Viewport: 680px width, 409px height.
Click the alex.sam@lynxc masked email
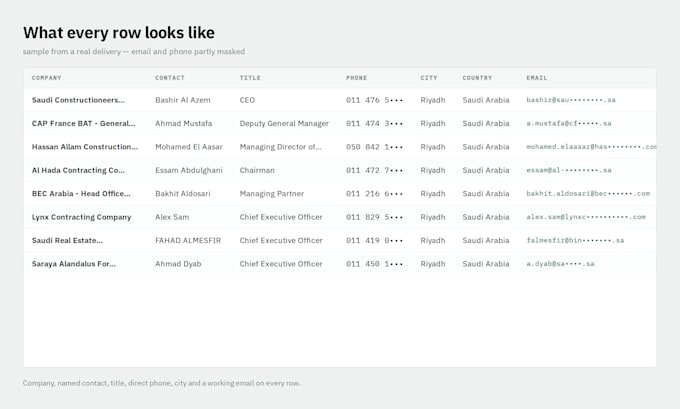pyautogui.click(x=586, y=217)
